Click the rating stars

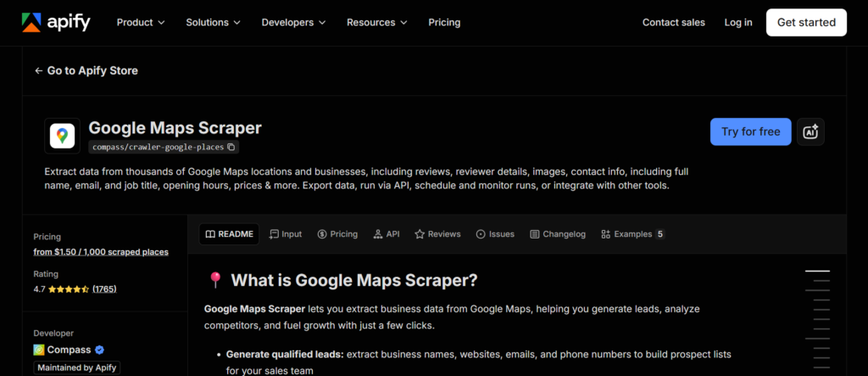point(69,289)
